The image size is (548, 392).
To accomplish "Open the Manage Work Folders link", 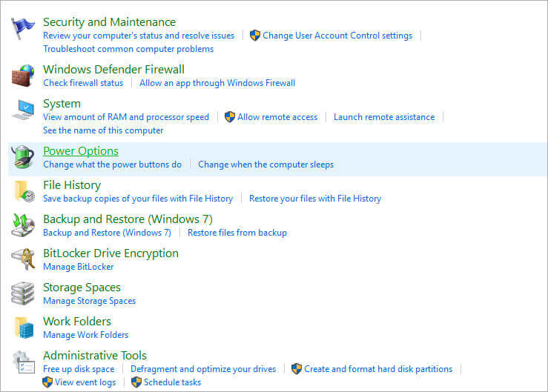I will (86, 335).
